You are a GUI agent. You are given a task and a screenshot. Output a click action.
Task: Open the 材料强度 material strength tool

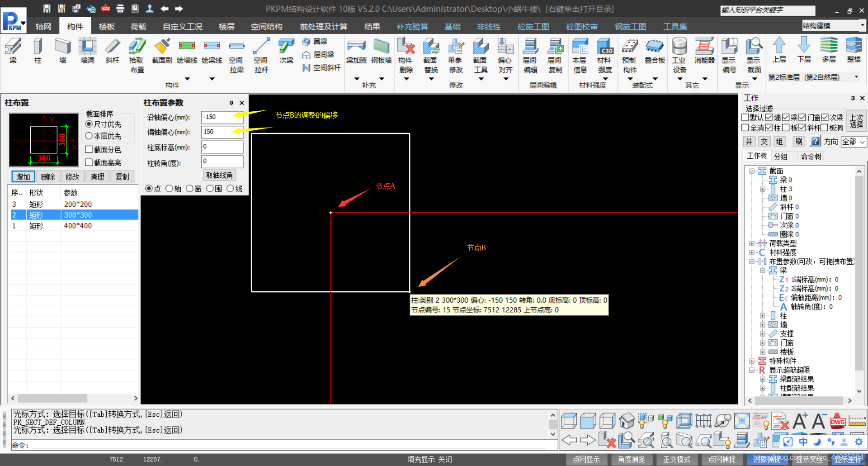605,55
